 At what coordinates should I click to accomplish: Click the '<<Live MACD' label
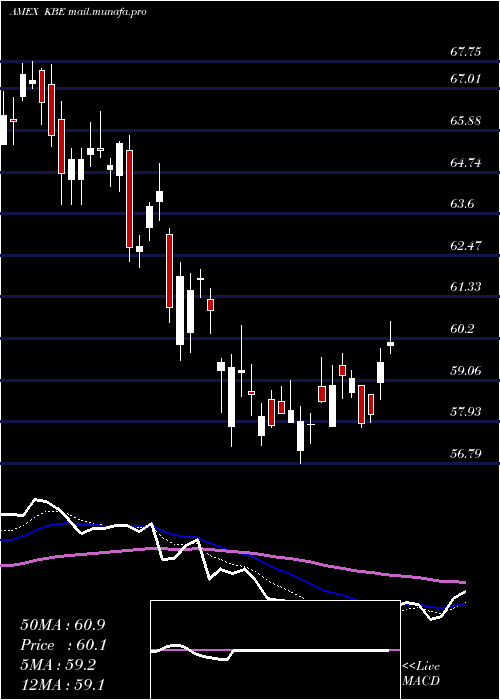coord(421,674)
